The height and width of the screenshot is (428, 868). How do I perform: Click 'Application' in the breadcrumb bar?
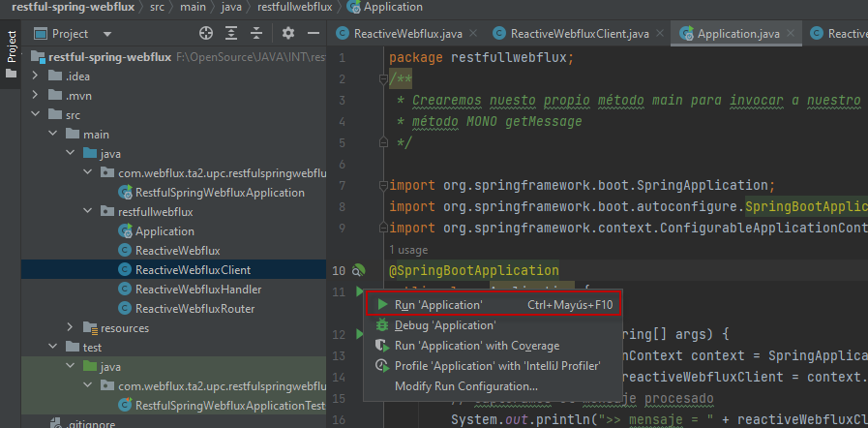[385, 8]
